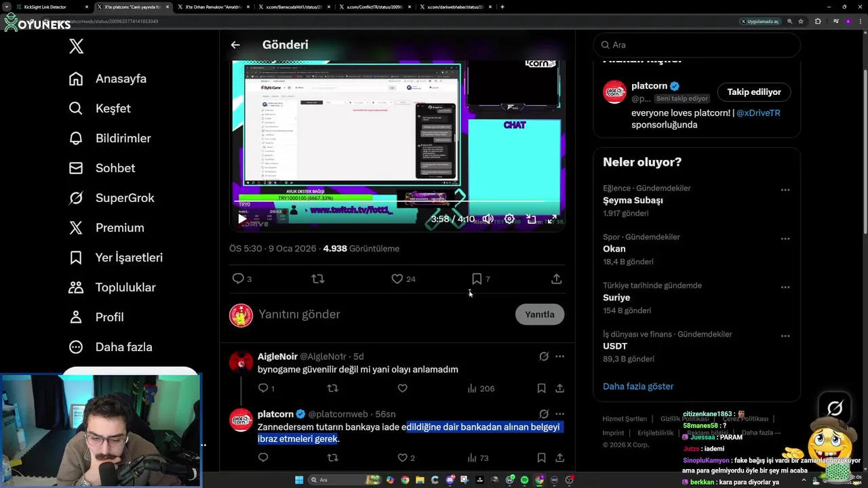Like platcorn's comment with 2 likes
The image size is (868, 488).
pos(406,457)
